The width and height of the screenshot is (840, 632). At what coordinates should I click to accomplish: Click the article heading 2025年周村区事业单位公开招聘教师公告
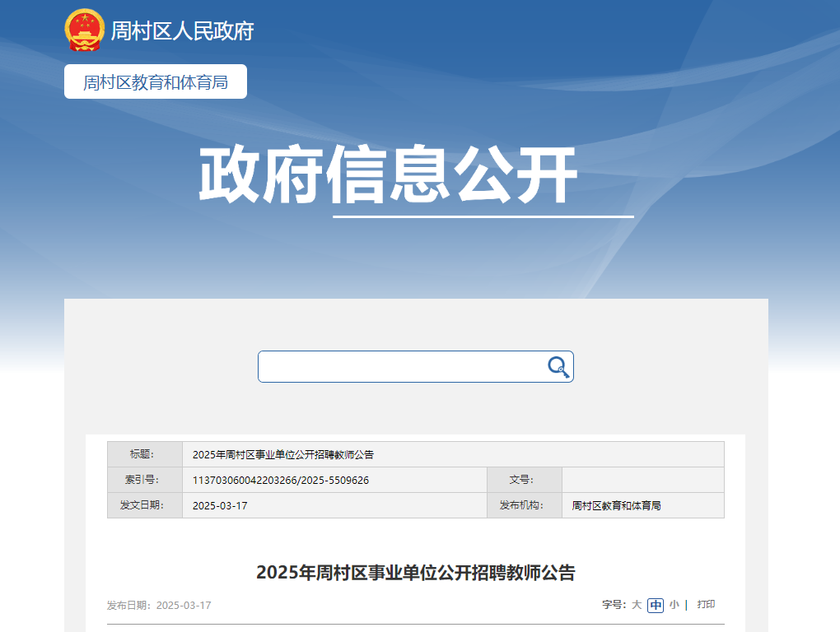tap(416, 573)
